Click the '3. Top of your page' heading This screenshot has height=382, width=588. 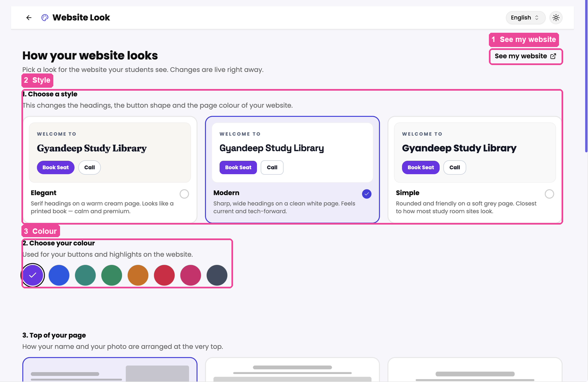[54, 335]
